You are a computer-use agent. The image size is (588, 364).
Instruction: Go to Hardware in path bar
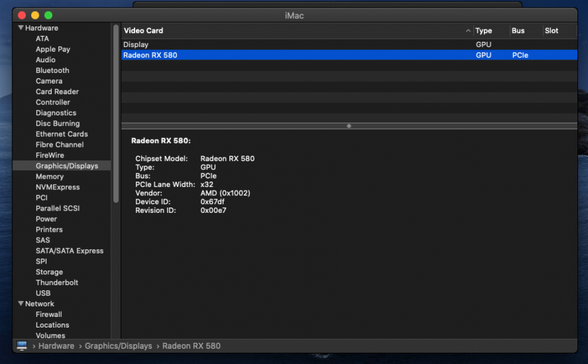click(x=56, y=346)
